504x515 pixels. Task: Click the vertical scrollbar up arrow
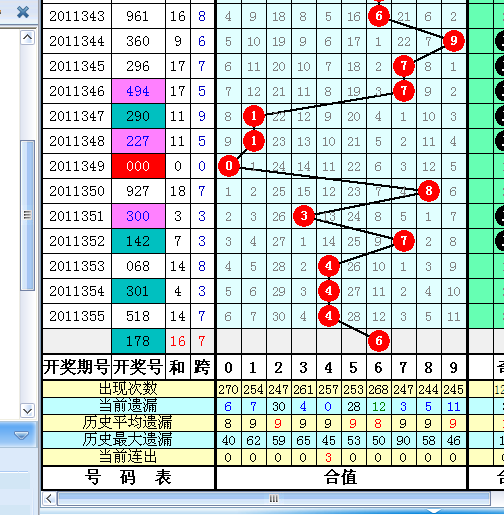pyautogui.click(x=27, y=38)
